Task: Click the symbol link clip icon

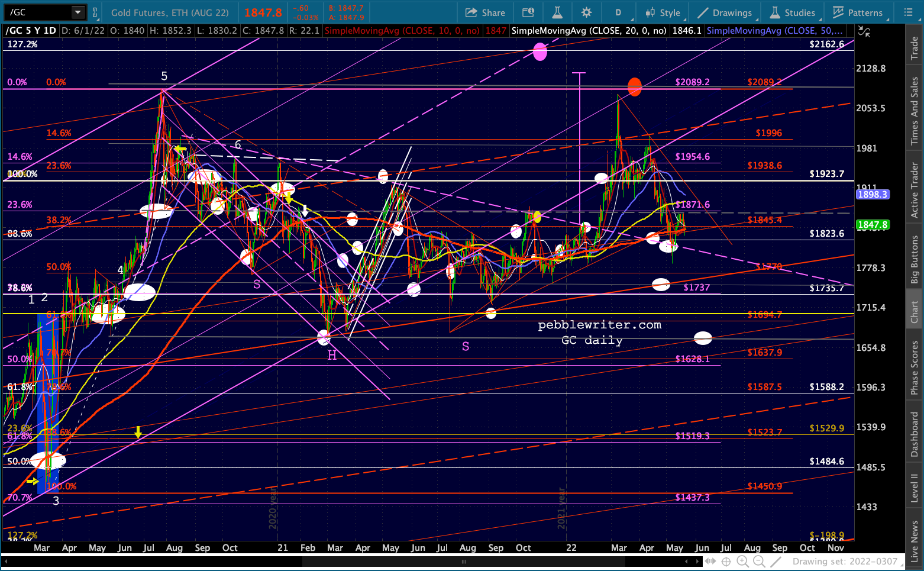Action: point(95,12)
